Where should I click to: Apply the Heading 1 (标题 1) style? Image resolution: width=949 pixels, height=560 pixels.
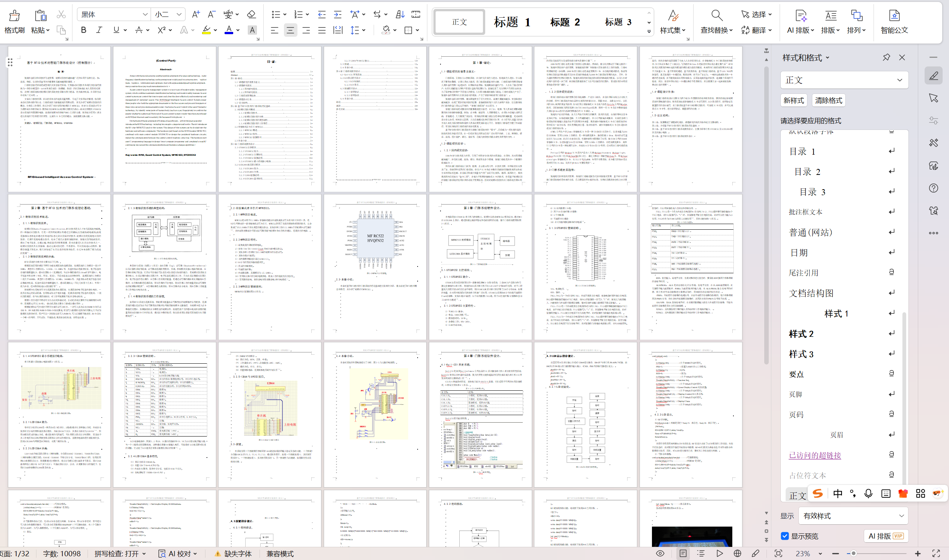[512, 22]
